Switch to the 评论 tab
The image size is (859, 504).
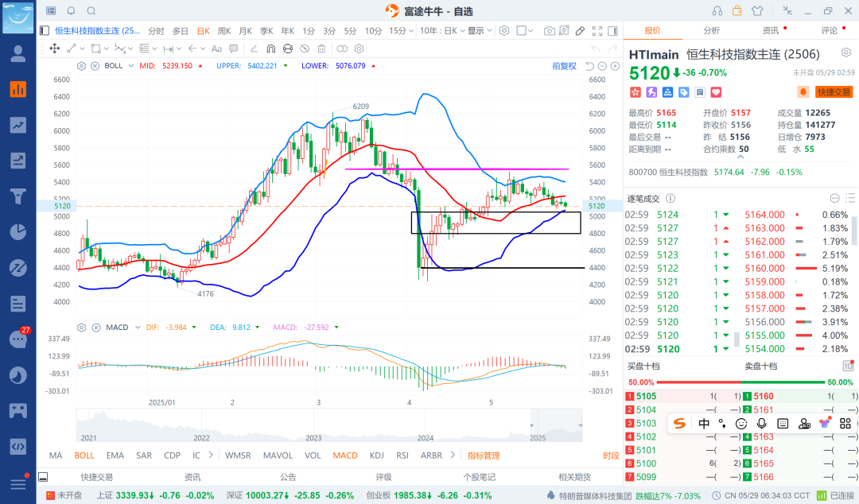(830, 31)
